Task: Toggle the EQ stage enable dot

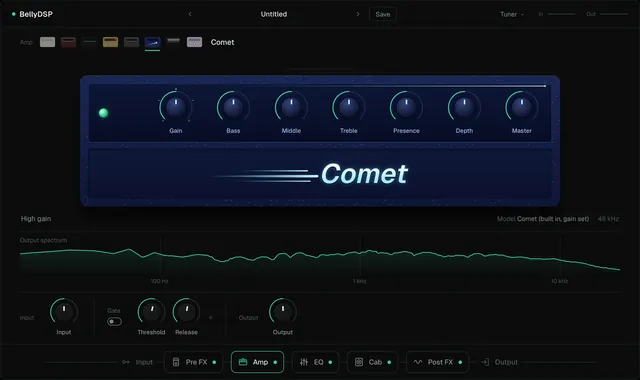Action: pyautogui.click(x=330, y=362)
